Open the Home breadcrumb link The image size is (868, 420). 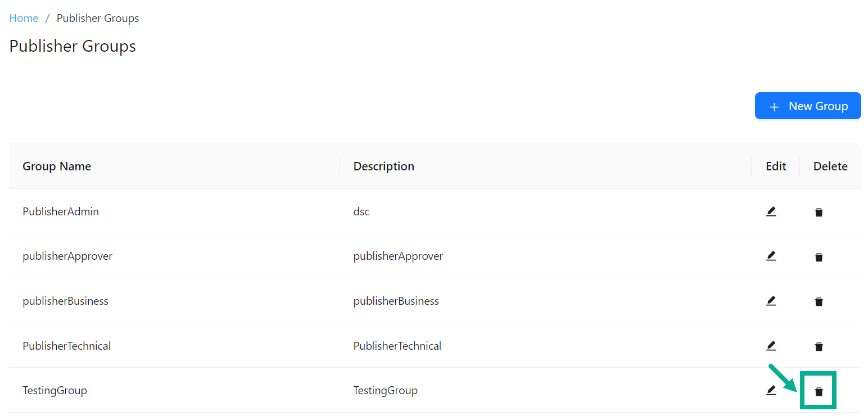[x=24, y=18]
